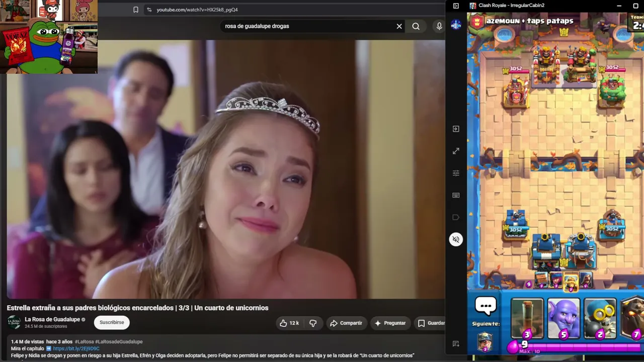Subscribe with the Suscribirse button

tap(112, 323)
